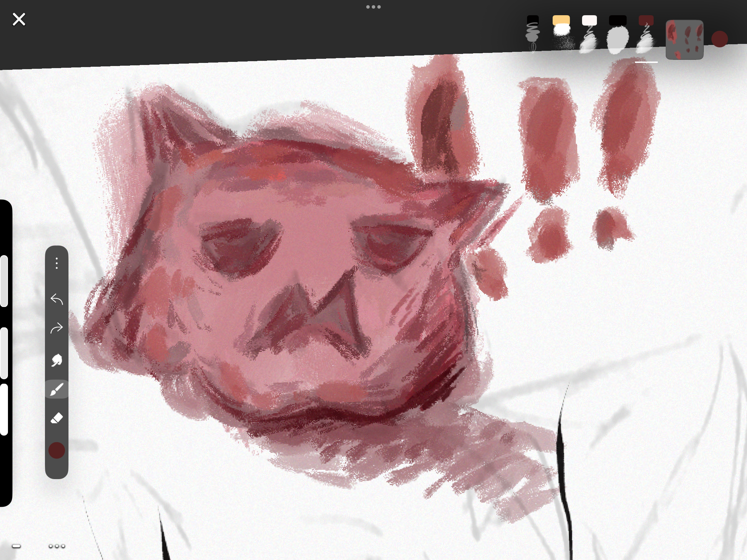Select the Eraser tool
Viewport: 747px width, 560px height.
(x=57, y=418)
